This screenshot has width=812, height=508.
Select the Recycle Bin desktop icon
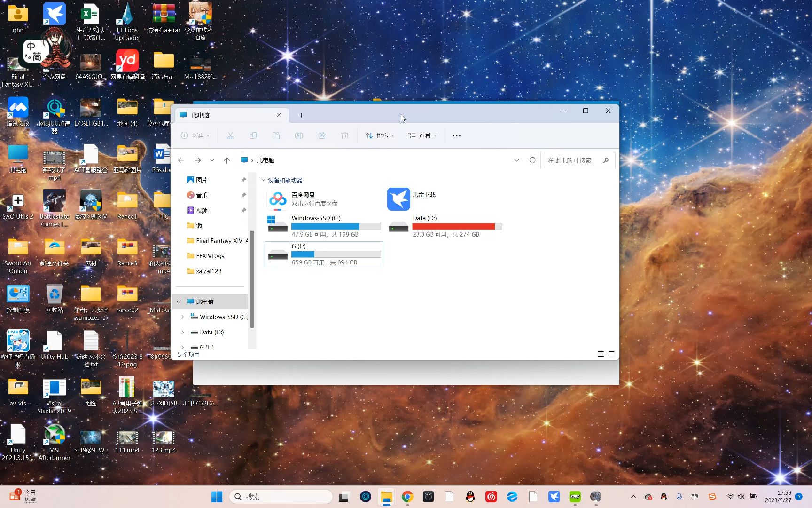[x=55, y=299]
